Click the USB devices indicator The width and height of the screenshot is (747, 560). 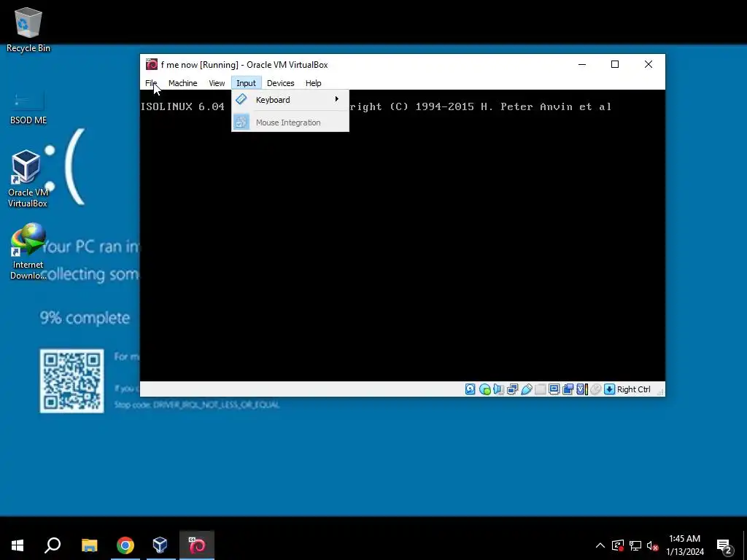tap(527, 389)
